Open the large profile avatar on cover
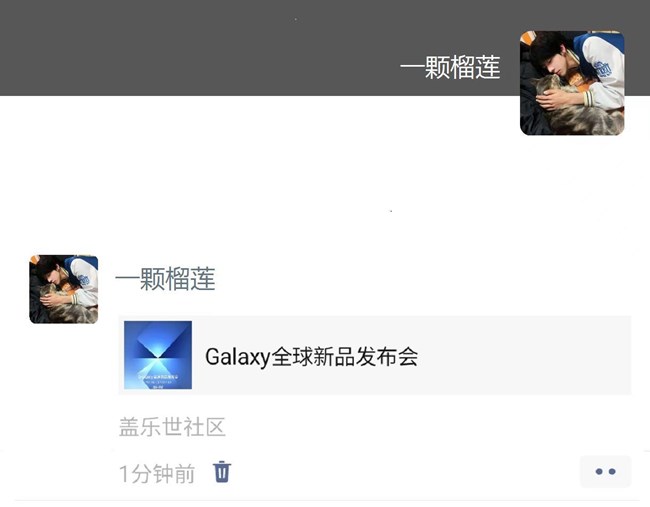Viewport: 650px width, 507px height. point(572,83)
